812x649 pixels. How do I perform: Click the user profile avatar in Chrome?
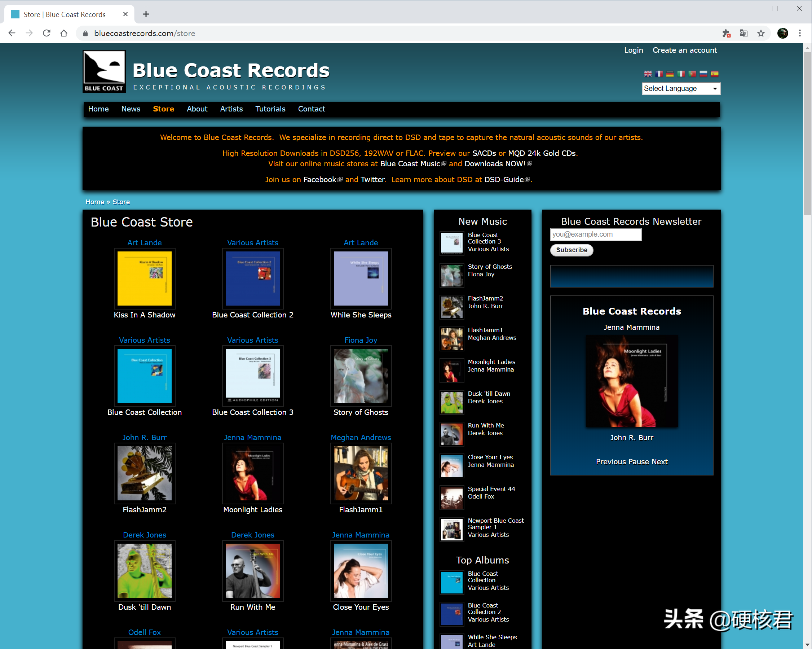coord(782,33)
